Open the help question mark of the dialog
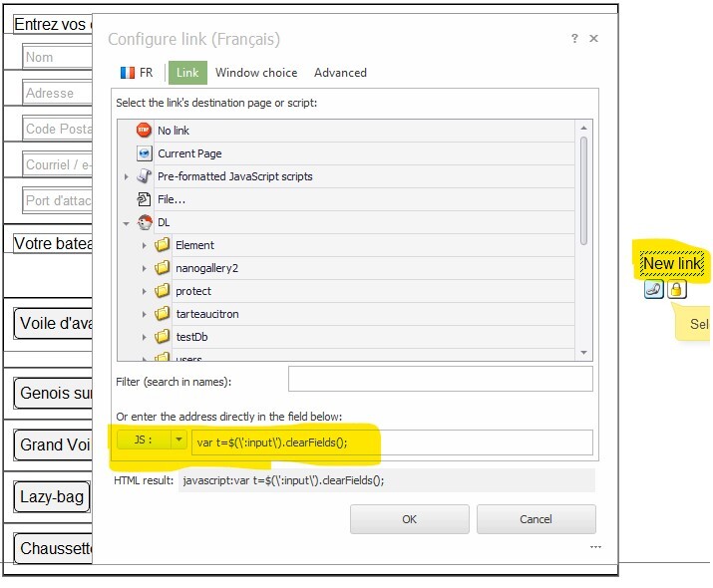 pyautogui.click(x=574, y=38)
